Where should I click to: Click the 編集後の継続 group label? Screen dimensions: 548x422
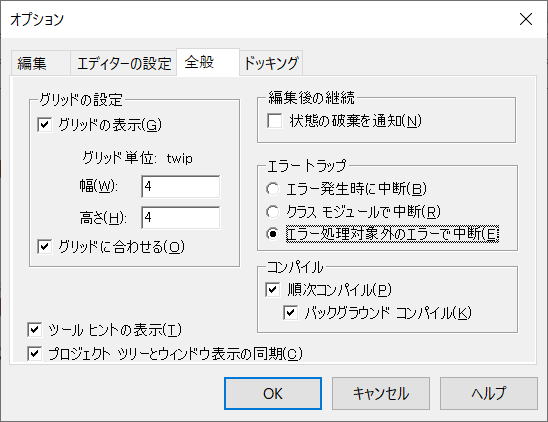point(311,98)
